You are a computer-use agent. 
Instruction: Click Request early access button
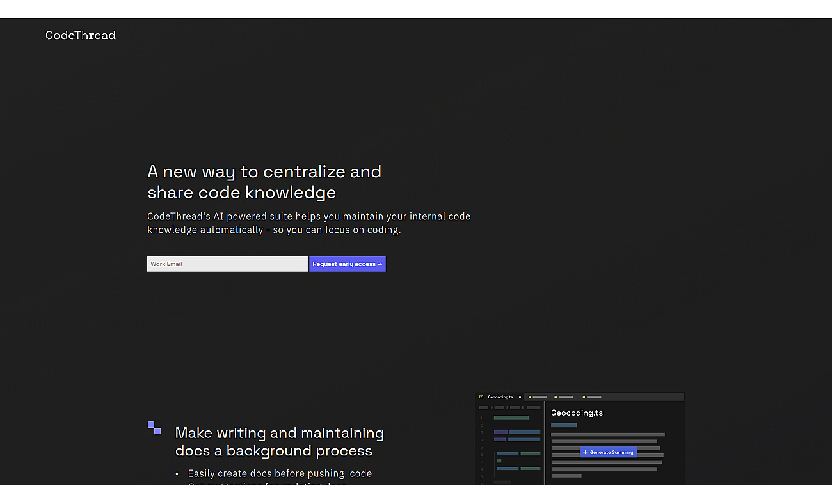point(348,264)
